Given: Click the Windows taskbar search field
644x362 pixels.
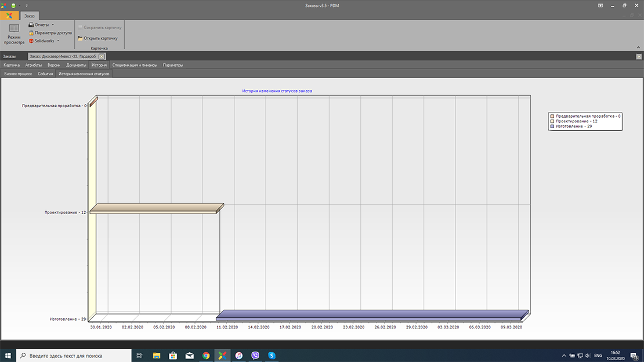Looking at the screenshot, I should 74,356.
